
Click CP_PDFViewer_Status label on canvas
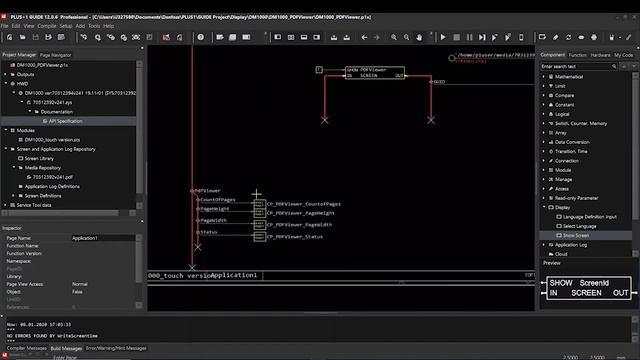(294, 237)
